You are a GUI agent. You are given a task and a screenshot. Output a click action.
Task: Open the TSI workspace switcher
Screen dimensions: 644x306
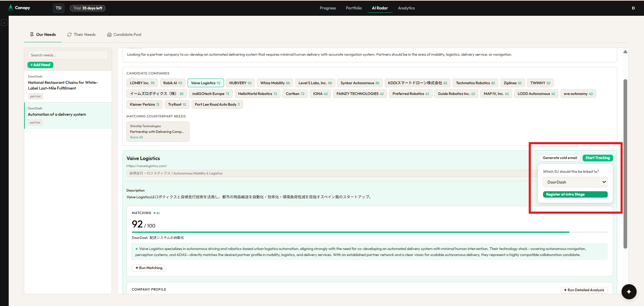[59, 8]
